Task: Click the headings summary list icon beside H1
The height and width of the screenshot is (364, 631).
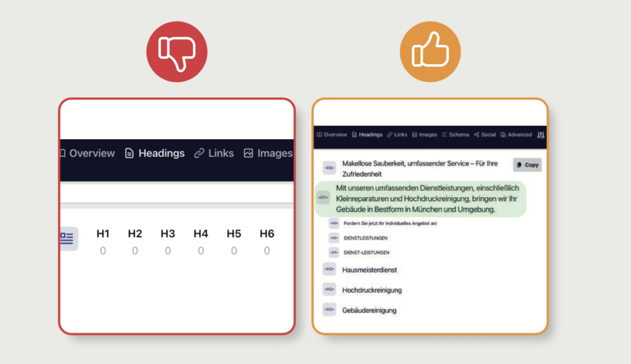Action: click(68, 238)
